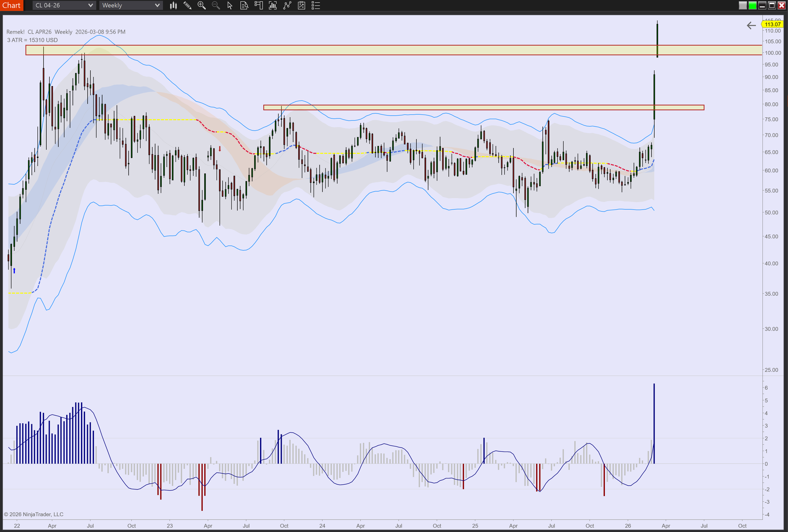Open the Data Box icon

coord(244,5)
